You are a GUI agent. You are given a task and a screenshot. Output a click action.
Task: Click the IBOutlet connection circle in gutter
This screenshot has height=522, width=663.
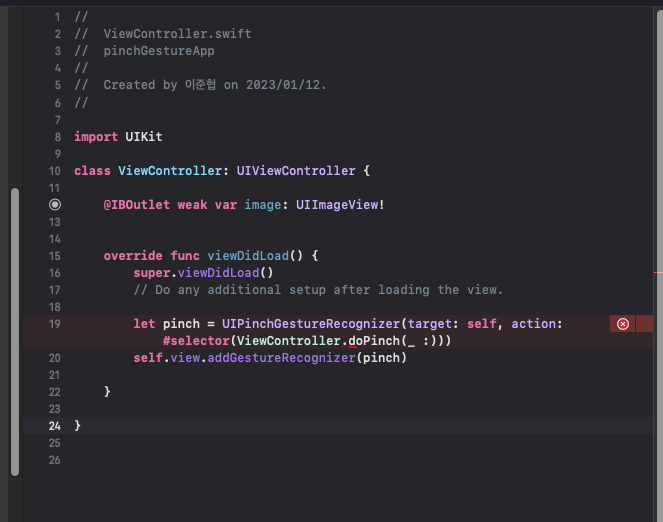(55, 205)
